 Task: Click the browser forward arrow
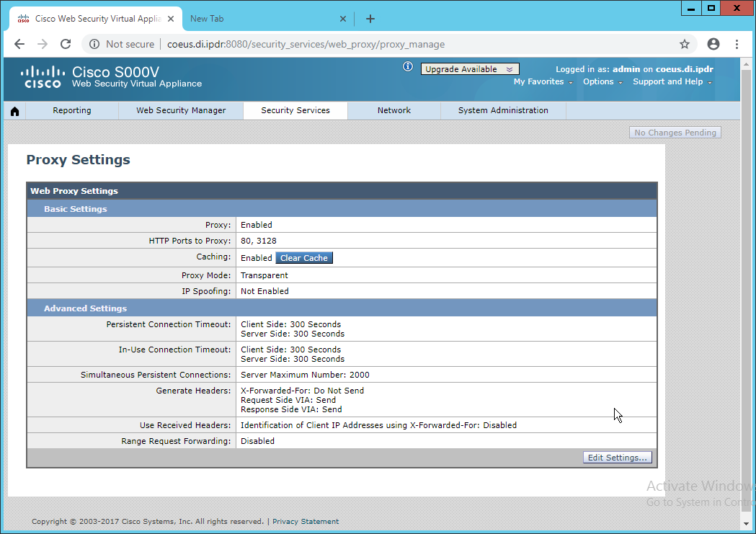(x=43, y=45)
